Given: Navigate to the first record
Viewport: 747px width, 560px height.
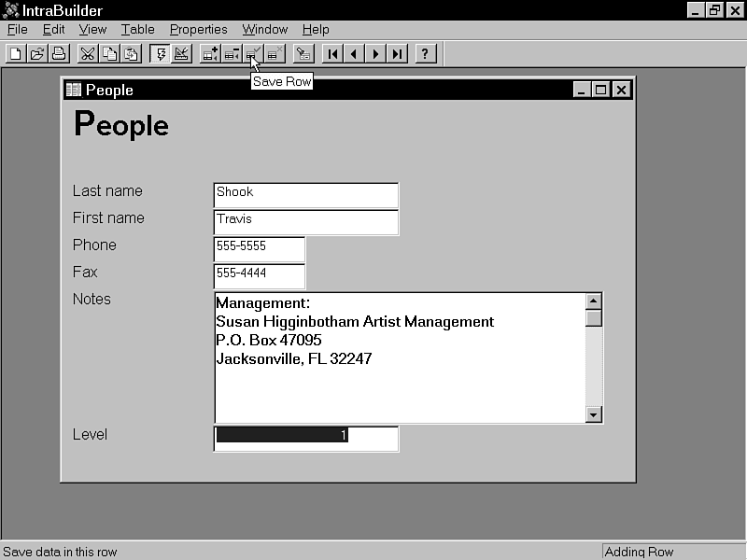Looking at the screenshot, I should pos(332,53).
